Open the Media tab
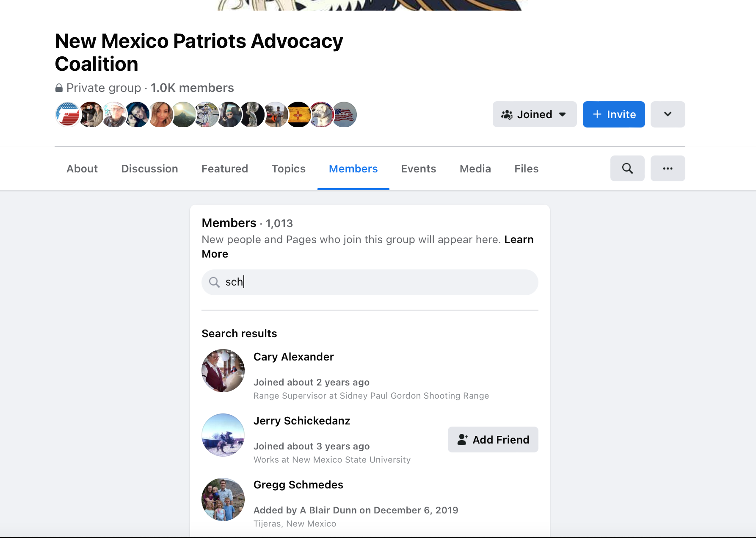The width and height of the screenshot is (756, 538). 475,169
